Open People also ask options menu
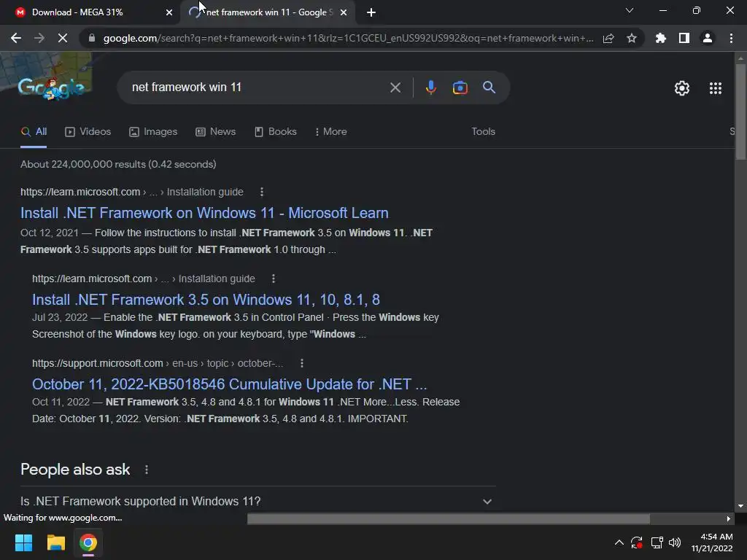This screenshot has width=747, height=560. (x=147, y=470)
